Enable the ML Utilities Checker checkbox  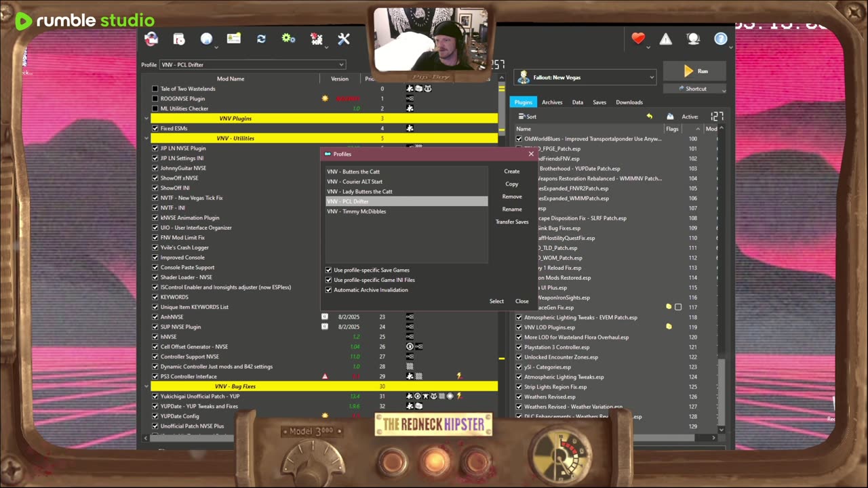(x=155, y=108)
